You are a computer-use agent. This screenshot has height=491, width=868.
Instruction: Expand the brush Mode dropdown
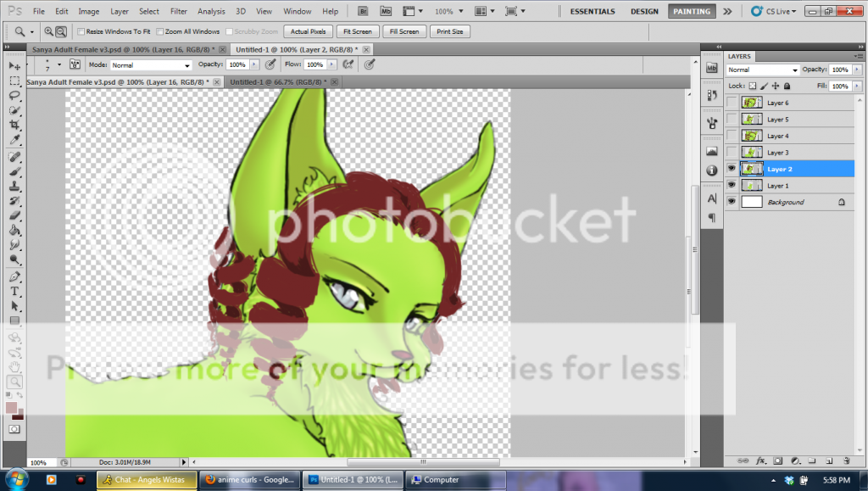click(151, 64)
